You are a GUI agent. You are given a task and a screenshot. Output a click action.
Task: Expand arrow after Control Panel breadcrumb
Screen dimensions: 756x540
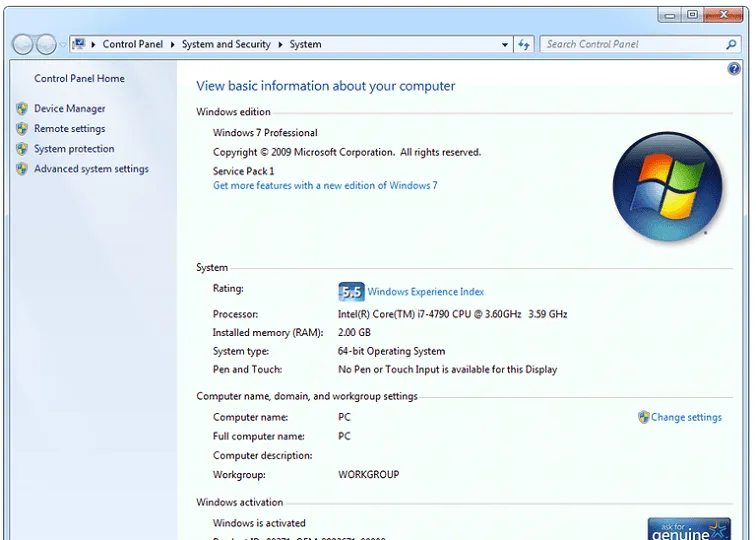(173, 45)
